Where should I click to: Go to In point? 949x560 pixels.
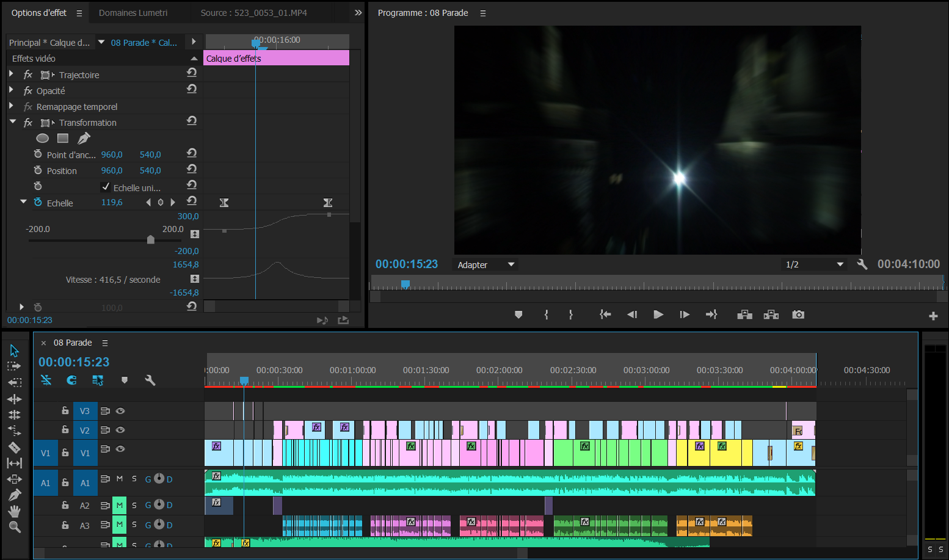click(605, 315)
